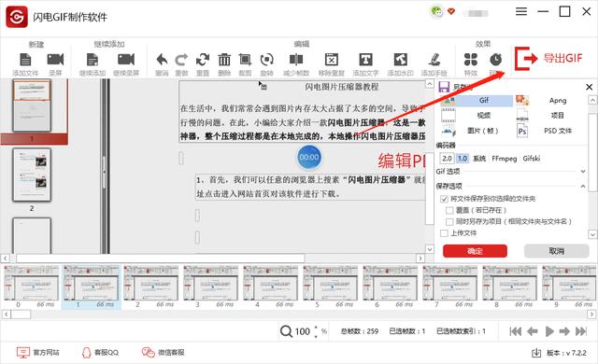
Task: Click the WeChat icon in title bar
Action: pyautogui.click(x=436, y=11)
